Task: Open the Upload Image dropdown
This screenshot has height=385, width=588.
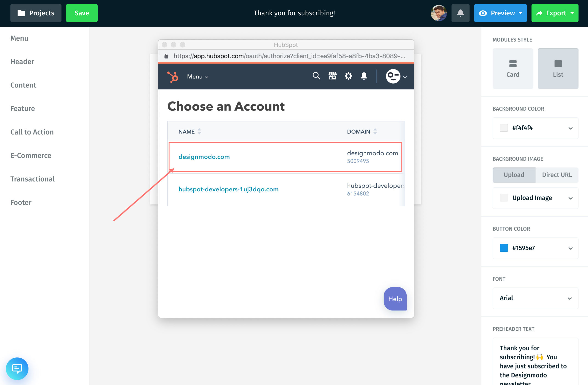Action: tap(535, 198)
